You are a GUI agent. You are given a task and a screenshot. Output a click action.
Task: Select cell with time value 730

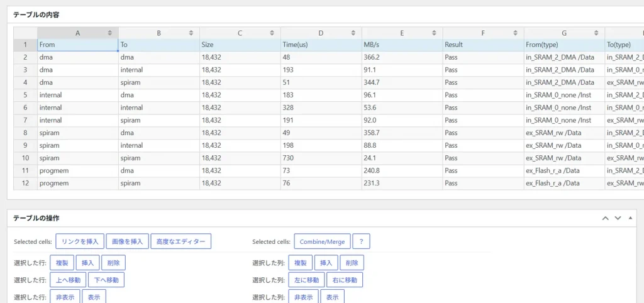[x=321, y=158]
